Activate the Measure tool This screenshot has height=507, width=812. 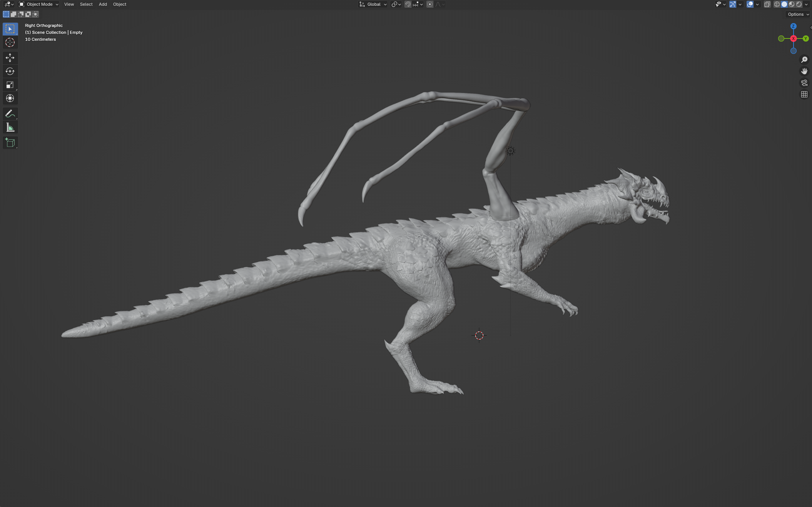[10, 127]
